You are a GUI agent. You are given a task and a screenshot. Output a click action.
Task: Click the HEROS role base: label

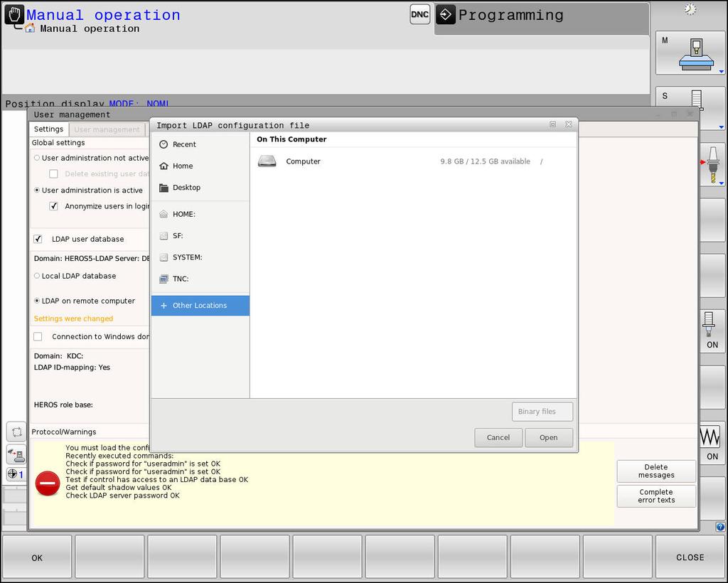[63, 405]
